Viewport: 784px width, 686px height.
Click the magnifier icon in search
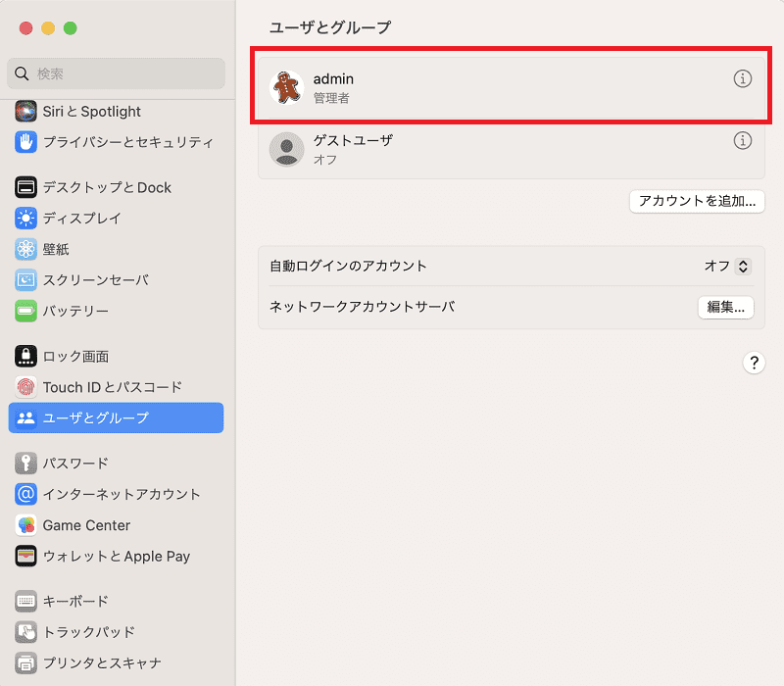[x=22, y=73]
